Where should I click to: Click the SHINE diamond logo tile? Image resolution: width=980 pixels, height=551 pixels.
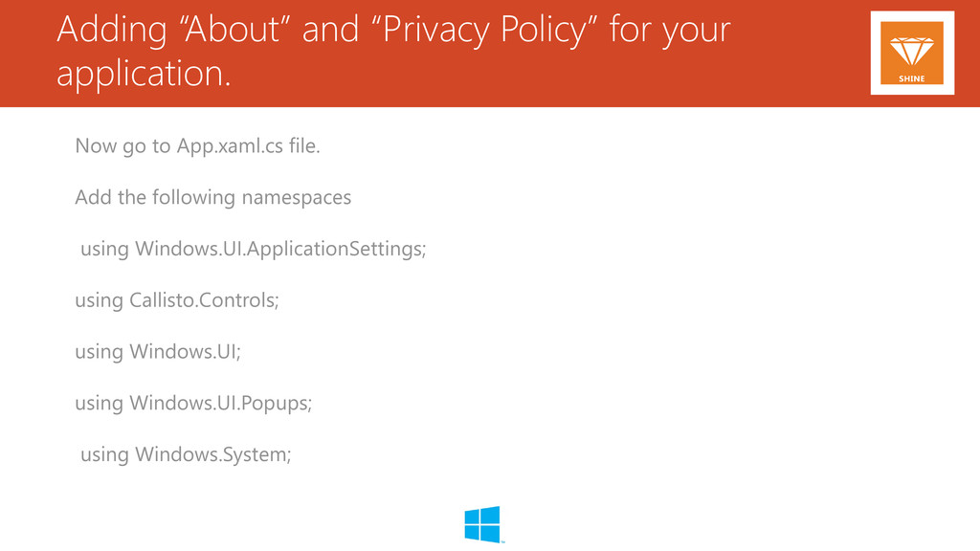pyautogui.click(x=912, y=53)
